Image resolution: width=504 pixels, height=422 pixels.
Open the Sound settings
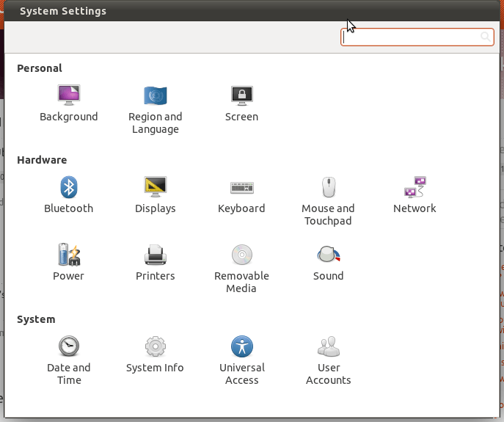coord(328,263)
